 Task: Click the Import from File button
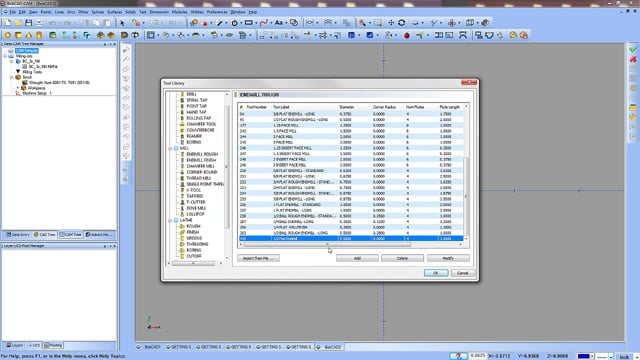click(x=258, y=258)
